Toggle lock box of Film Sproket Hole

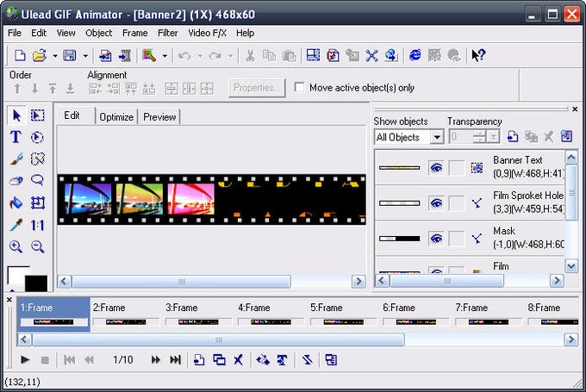(457, 203)
